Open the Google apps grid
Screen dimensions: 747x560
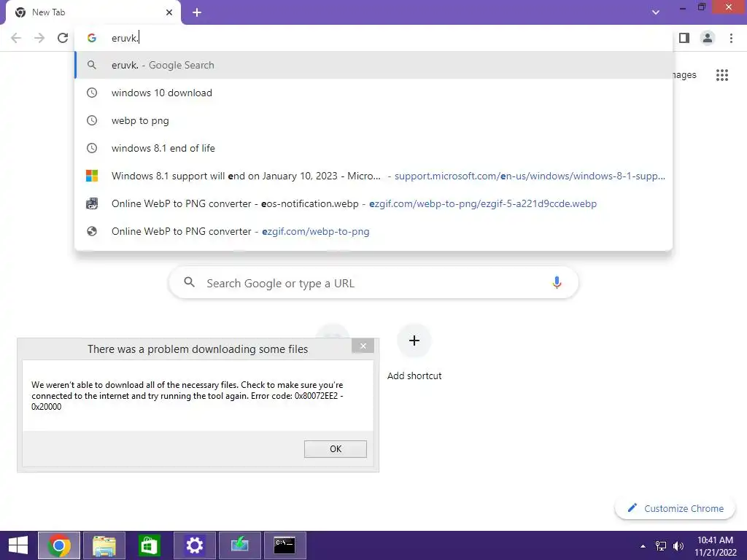[x=721, y=75]
